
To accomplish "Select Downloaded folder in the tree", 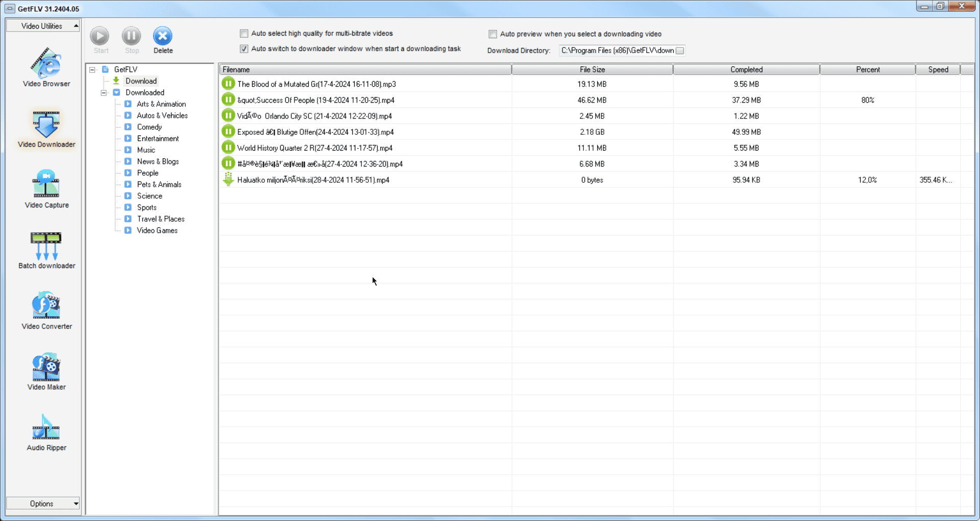I will (145, 92).
